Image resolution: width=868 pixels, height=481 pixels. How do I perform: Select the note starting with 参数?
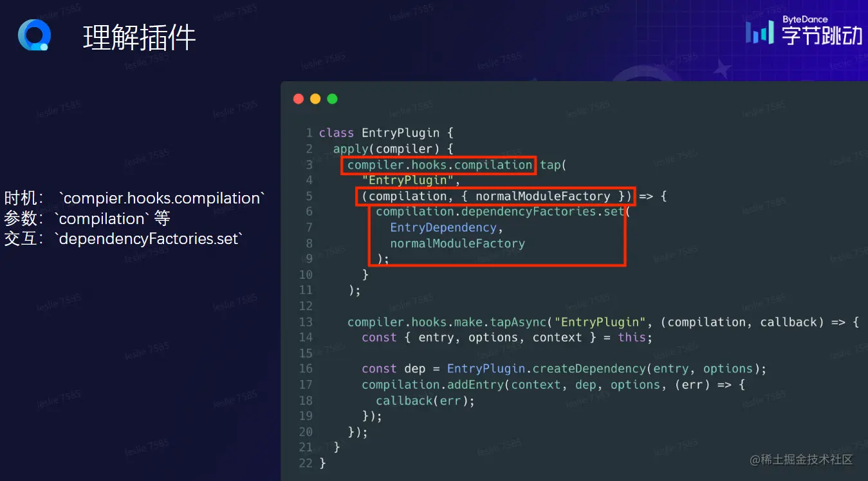click(x=87, y=218)
